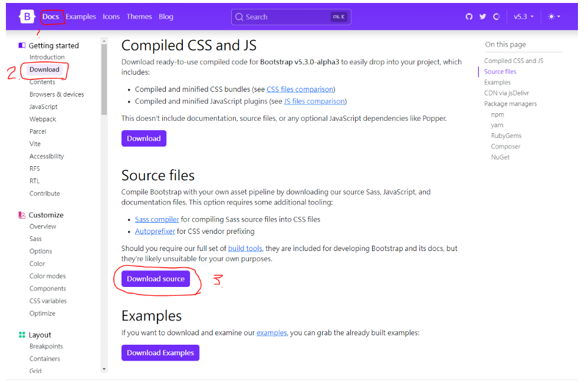Jump to Composer section
Screen dimensions: 588x383
[505, 146]
